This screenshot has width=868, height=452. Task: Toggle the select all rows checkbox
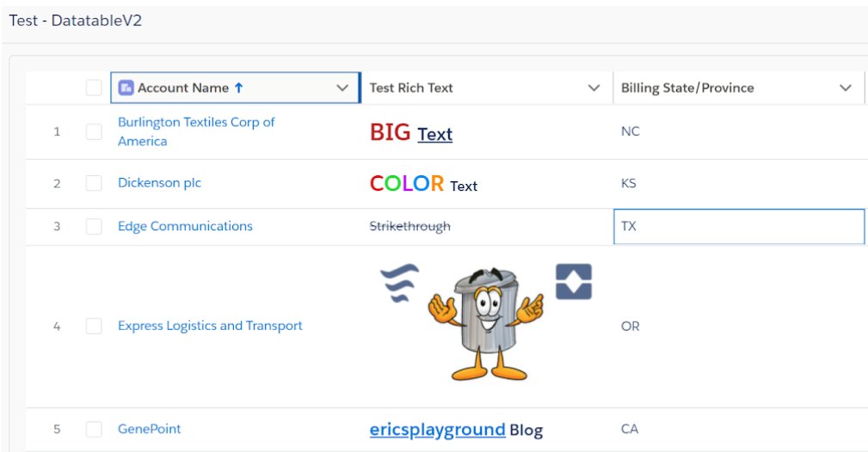(94, 88)
